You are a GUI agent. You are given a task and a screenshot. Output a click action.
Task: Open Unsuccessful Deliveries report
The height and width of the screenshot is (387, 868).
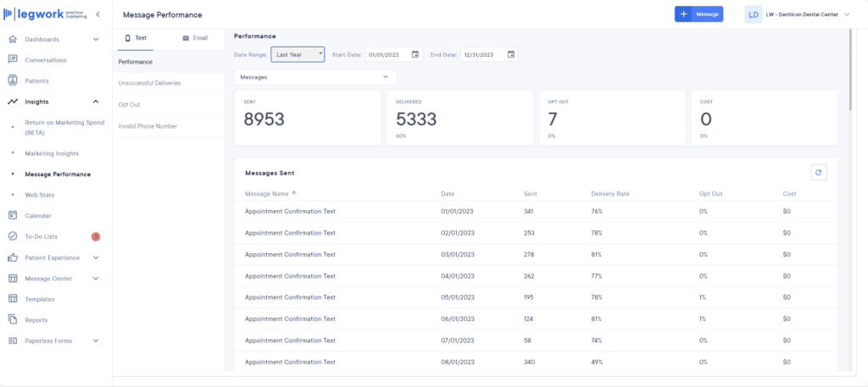pos(149,83)
